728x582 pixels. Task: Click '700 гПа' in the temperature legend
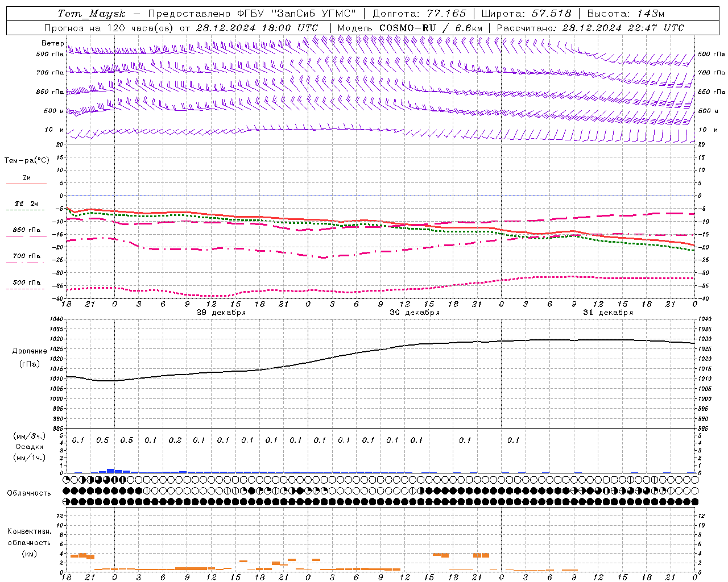[x=27, y=256]
